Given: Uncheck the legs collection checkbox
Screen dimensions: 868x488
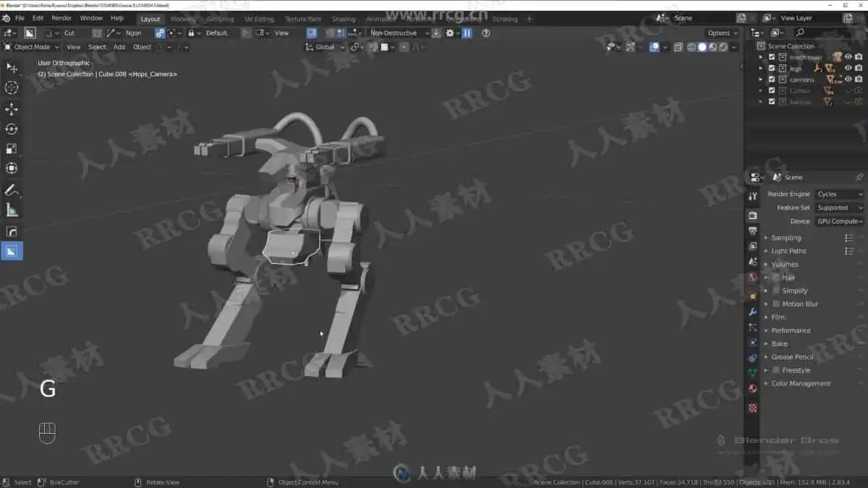Looking at the screenshot, I should [x=772, y=68].
